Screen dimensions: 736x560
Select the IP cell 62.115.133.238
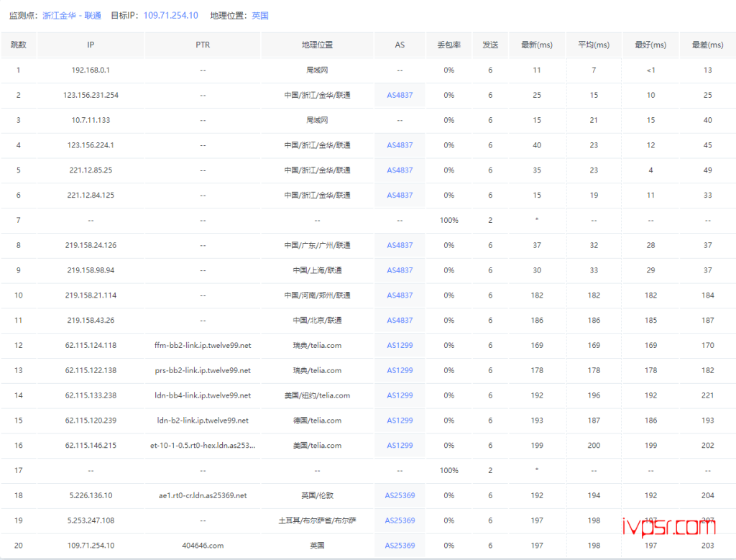91,395
